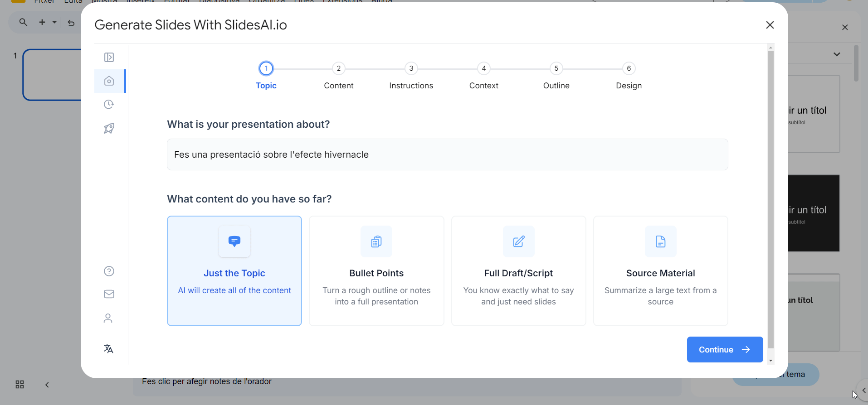Select the Just the Topic option

(234, 271)
